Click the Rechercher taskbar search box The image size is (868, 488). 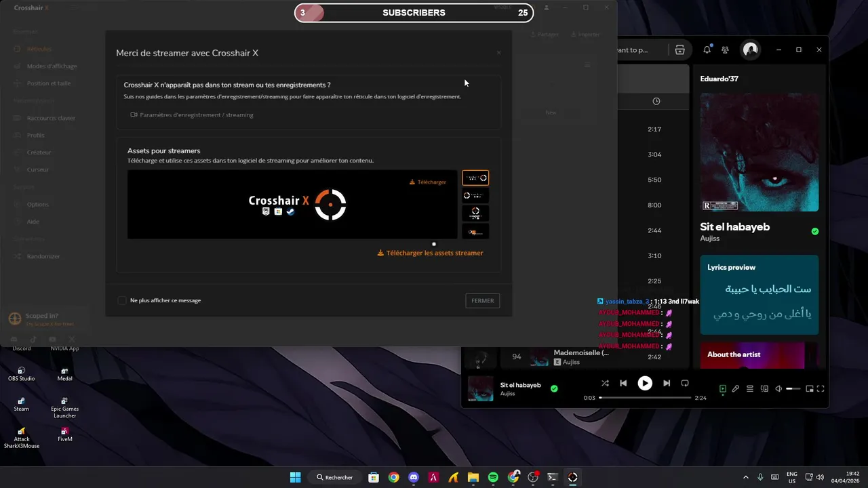point(334,477)
